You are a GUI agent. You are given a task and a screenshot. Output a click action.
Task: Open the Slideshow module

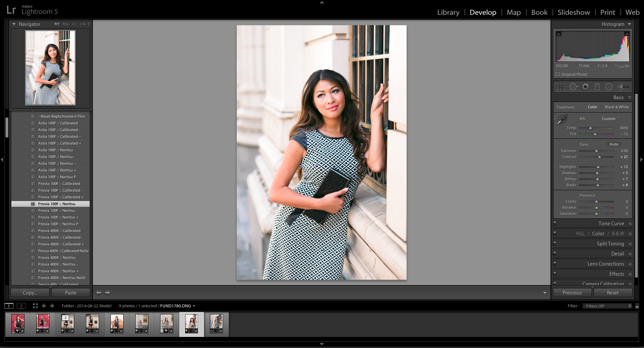573,12
